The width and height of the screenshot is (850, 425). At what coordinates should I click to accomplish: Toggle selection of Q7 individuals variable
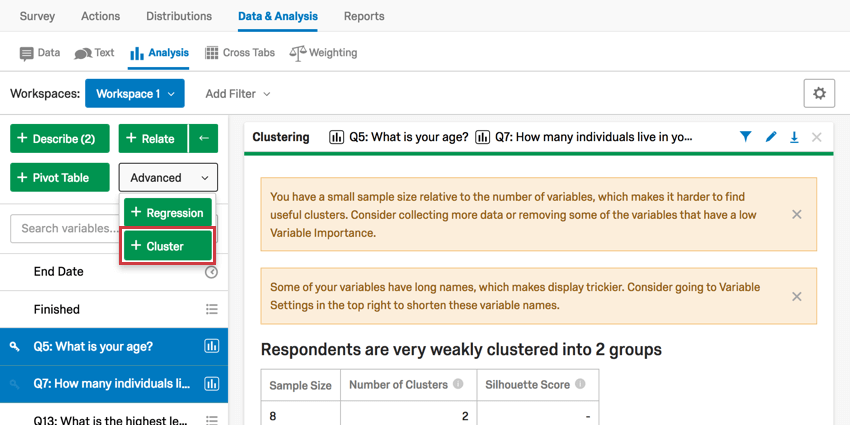point(114,384)
